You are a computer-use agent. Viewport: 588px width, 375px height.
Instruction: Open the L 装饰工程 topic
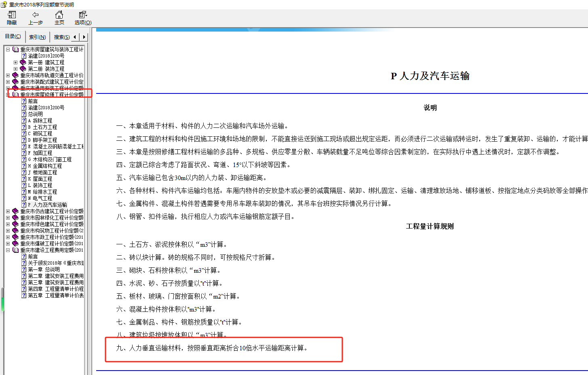pyautogui.click(x=40, y=185)
